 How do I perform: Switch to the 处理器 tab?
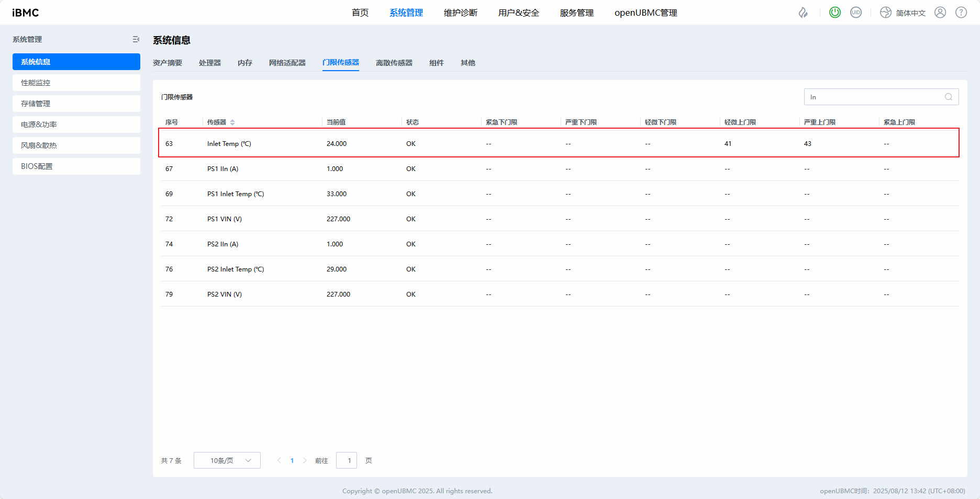209,63
